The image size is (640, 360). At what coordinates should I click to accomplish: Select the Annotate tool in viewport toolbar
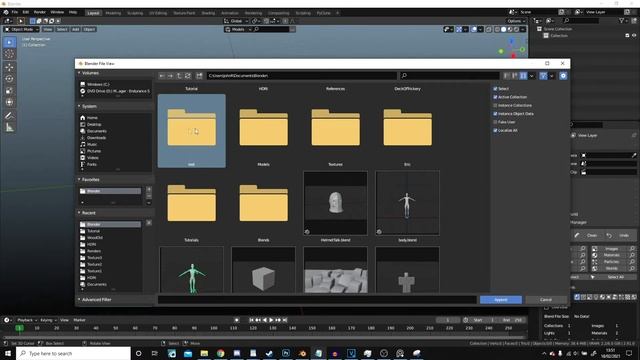point(9,116)
